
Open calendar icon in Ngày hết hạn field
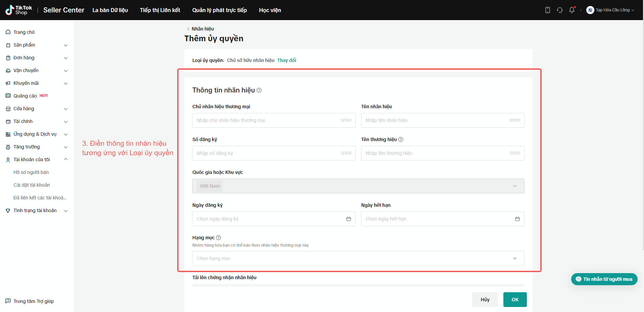(x=517, y=219)
